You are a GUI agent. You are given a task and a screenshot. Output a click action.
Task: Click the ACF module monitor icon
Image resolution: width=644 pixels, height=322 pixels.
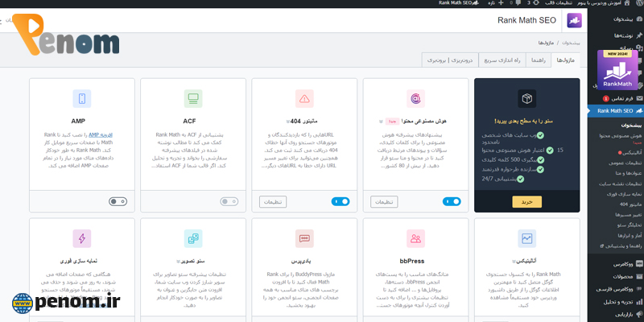pos(193,99)
